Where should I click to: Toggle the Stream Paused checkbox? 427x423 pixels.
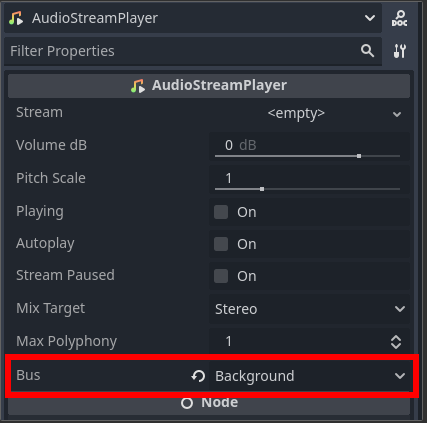point(221,276)
